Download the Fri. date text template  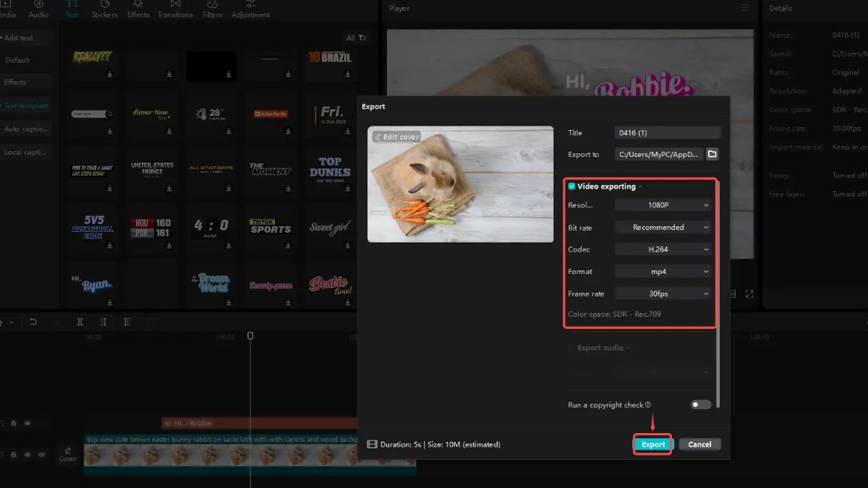(347, 131)
